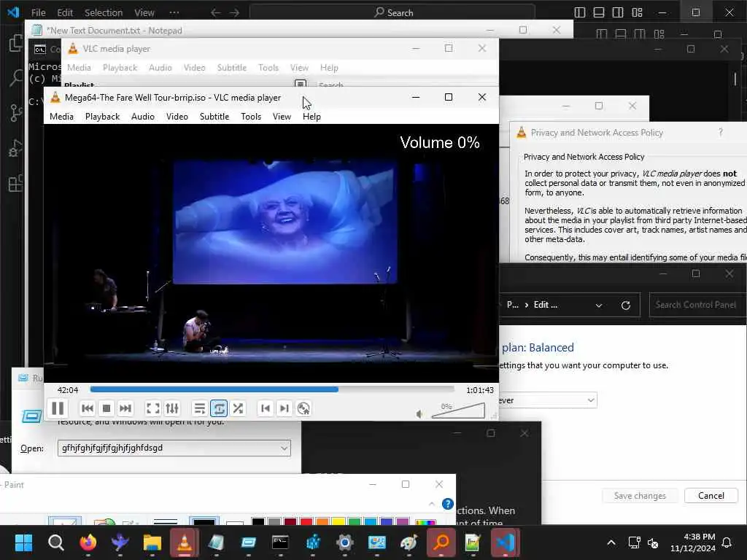The image size is (747, 560).
Task: Click the 1:01:43 total time label
Action: point(480,390)
